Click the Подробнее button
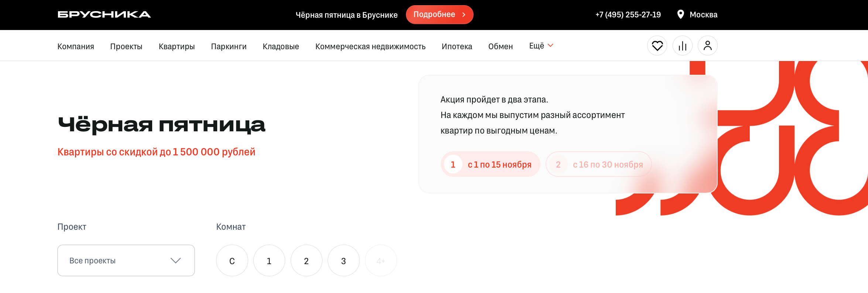Screen dimensions: 868x293 click(x=440, y=14)
